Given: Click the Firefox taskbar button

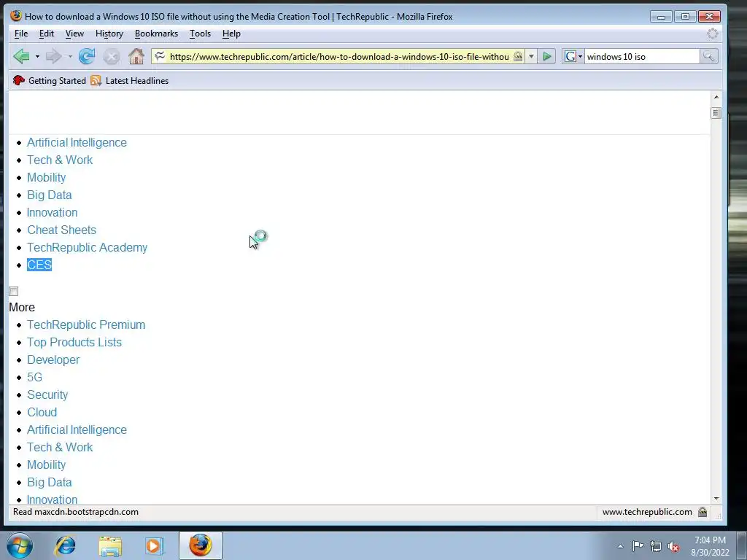Looking at the screenshot, I should coord(201,545).
